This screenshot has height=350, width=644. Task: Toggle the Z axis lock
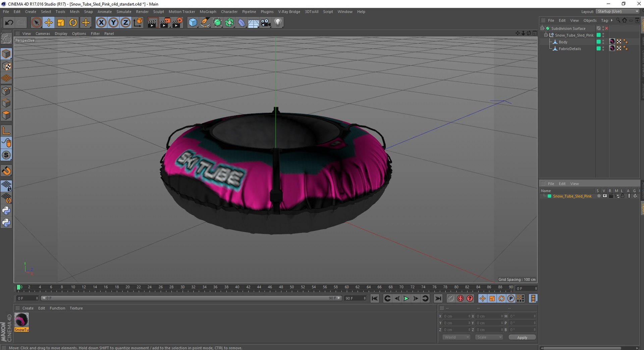[x=125, y=22]
